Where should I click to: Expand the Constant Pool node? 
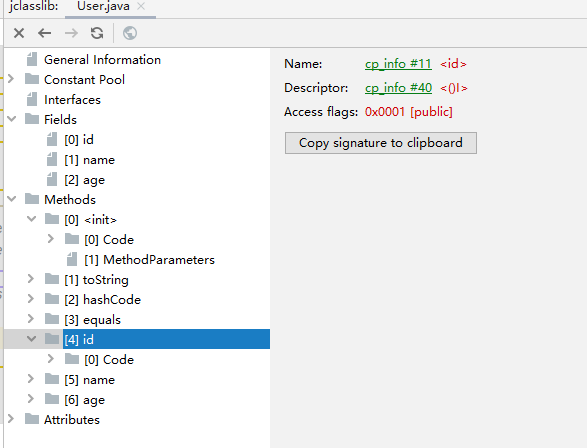coord(11,79)
